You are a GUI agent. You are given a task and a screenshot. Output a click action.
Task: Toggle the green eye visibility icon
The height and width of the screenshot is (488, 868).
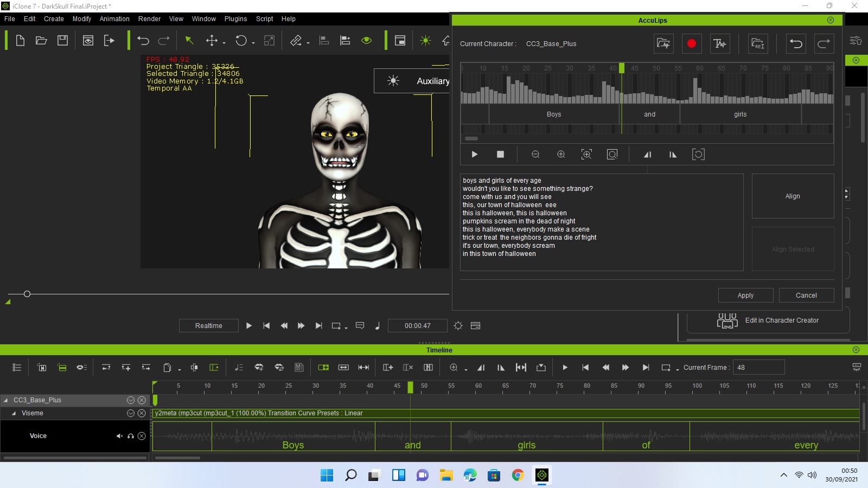click(x=367, y=41)
